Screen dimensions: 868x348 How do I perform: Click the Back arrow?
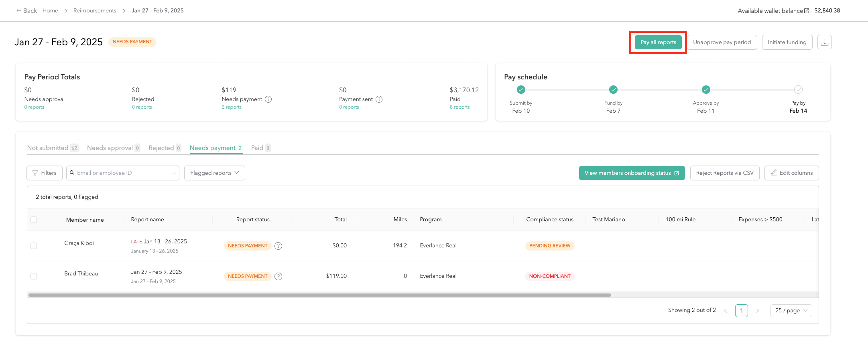[x=19, y=10]
